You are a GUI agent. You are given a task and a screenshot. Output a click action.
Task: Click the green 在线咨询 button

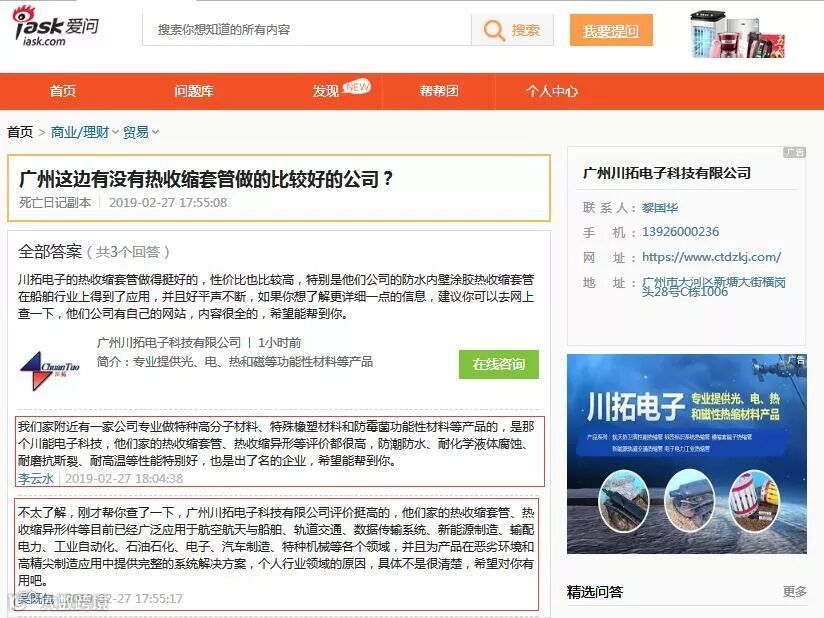[499, 364]
